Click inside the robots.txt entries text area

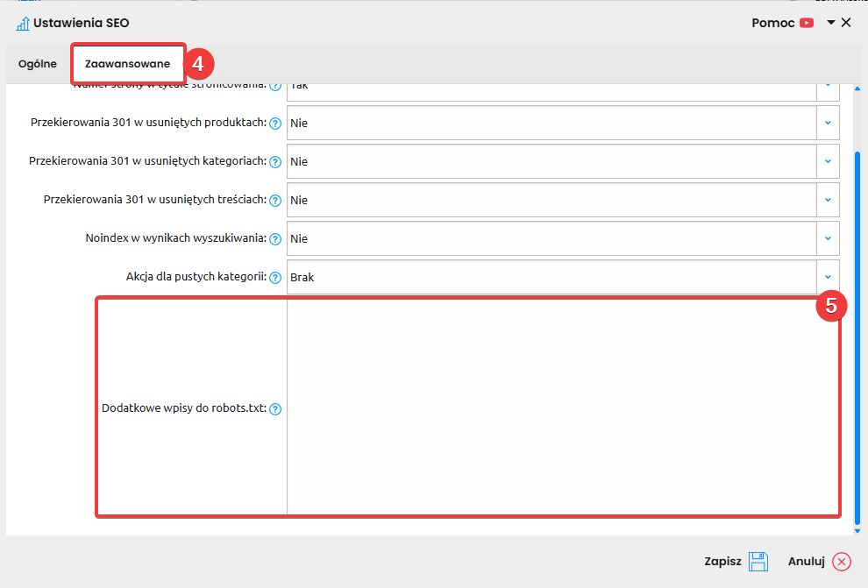[561, 407]
